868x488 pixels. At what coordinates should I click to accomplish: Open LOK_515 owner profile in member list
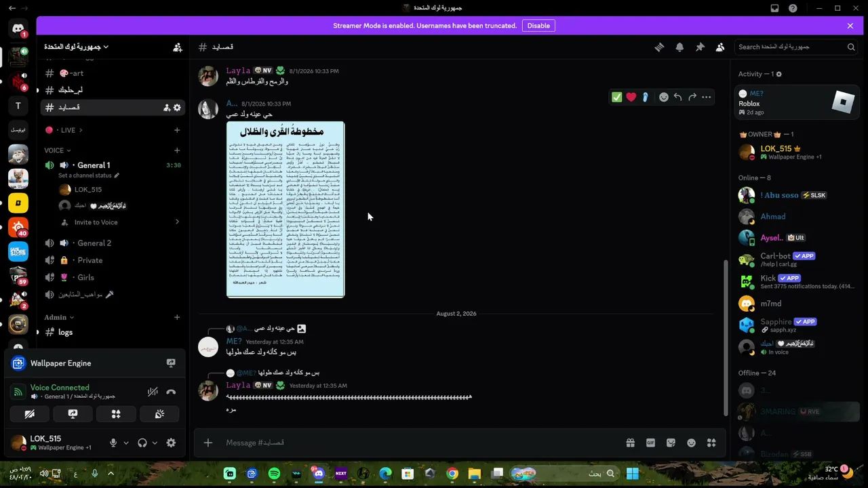[797, 152]
